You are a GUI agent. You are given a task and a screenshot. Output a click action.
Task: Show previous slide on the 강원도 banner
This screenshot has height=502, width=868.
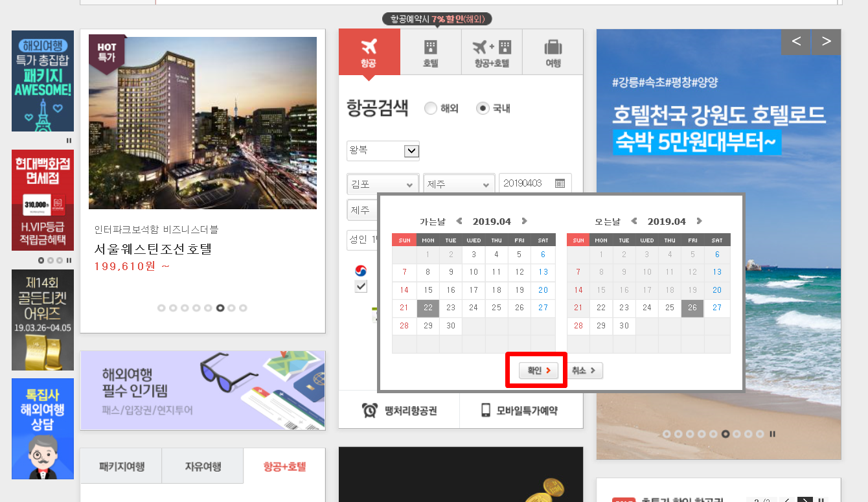click(796, 41)
